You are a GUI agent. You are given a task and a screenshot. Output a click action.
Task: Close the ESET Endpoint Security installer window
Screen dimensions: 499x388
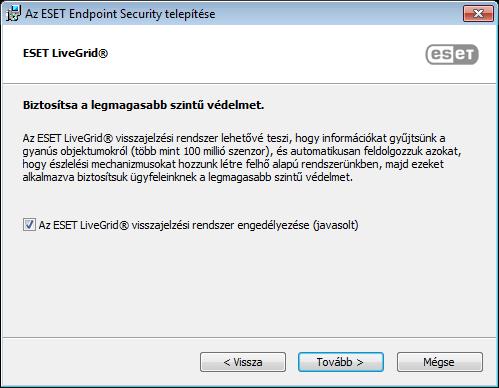pos(478,14)
